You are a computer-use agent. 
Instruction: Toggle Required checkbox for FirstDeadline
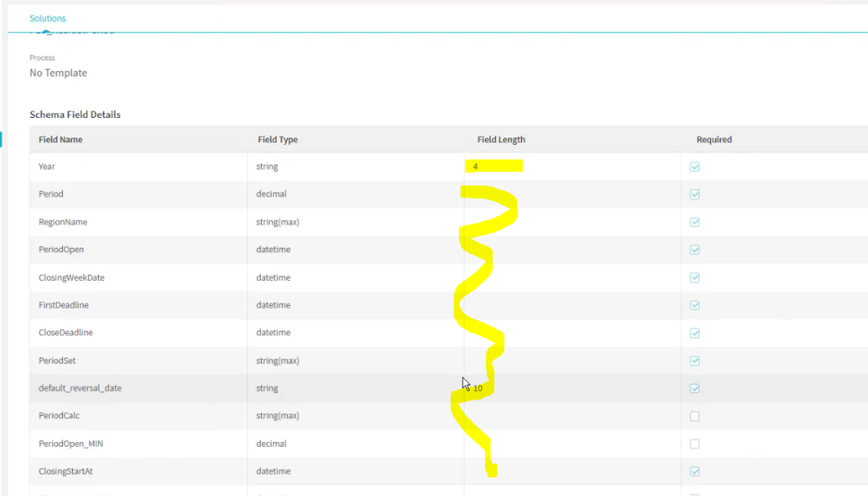point(695,305)
